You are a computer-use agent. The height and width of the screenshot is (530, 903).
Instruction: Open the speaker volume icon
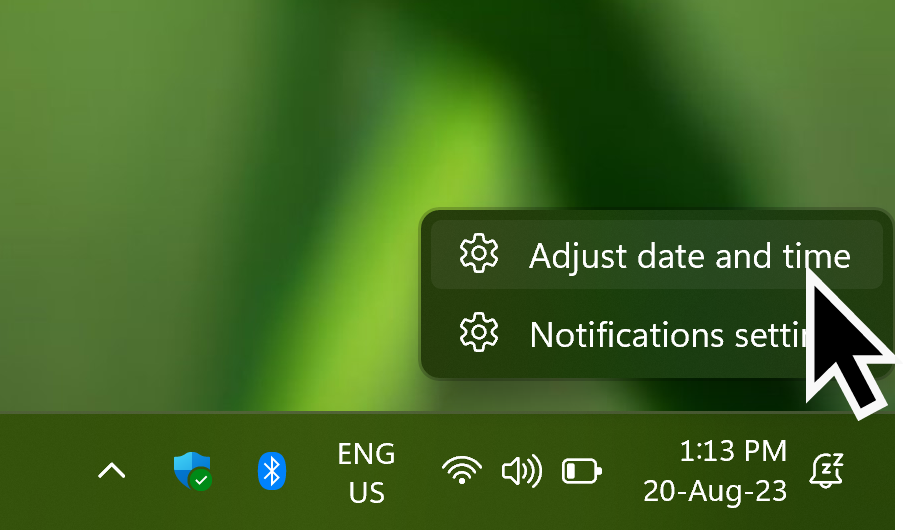tap(522, 471)
